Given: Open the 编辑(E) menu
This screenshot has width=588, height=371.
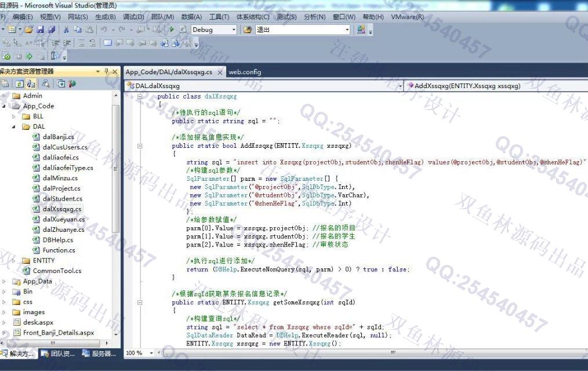Looking at the screenshot, I should click(22, 17).
